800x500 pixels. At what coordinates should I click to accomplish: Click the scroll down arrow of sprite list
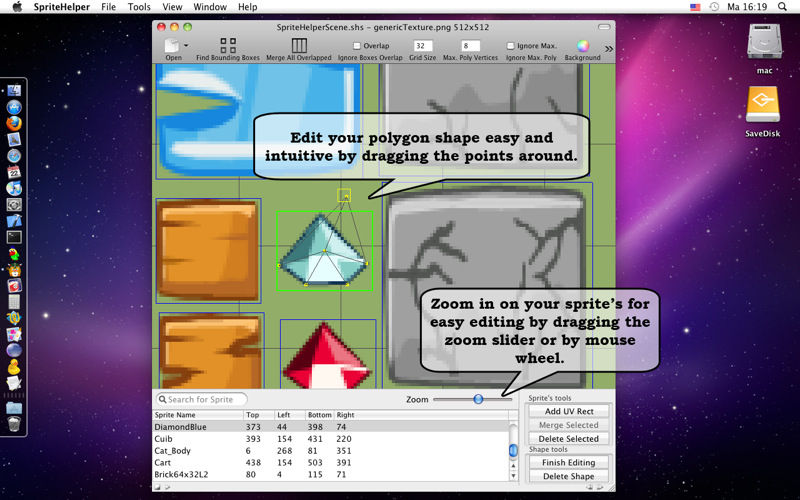[513, 476]
